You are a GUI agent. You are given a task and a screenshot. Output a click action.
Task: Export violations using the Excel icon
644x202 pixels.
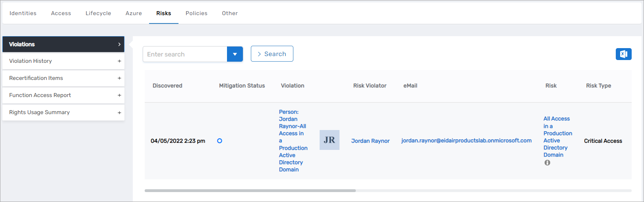pyautogui.click(x=623, y=54)
